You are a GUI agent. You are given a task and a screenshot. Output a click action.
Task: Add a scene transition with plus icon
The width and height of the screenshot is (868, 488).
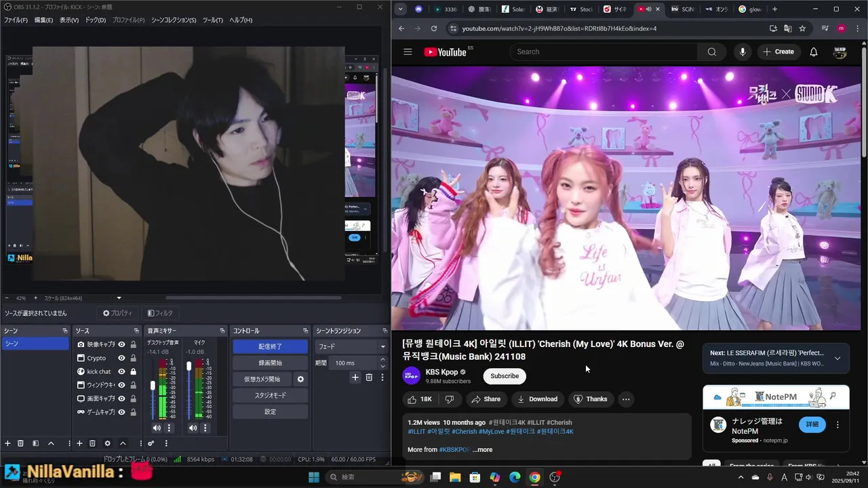(355, 378)
